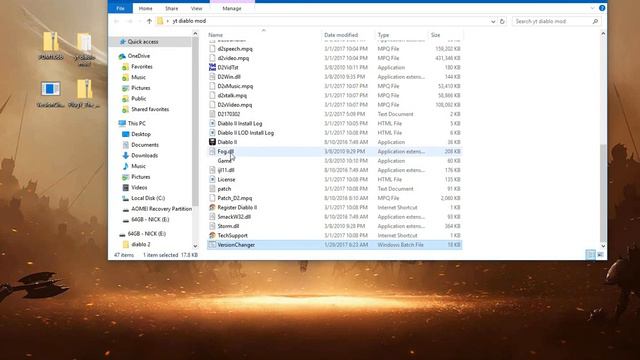Click the Forward navigation arrow
This screenshot has width=640, height=360.
click(x=130, y=21)
